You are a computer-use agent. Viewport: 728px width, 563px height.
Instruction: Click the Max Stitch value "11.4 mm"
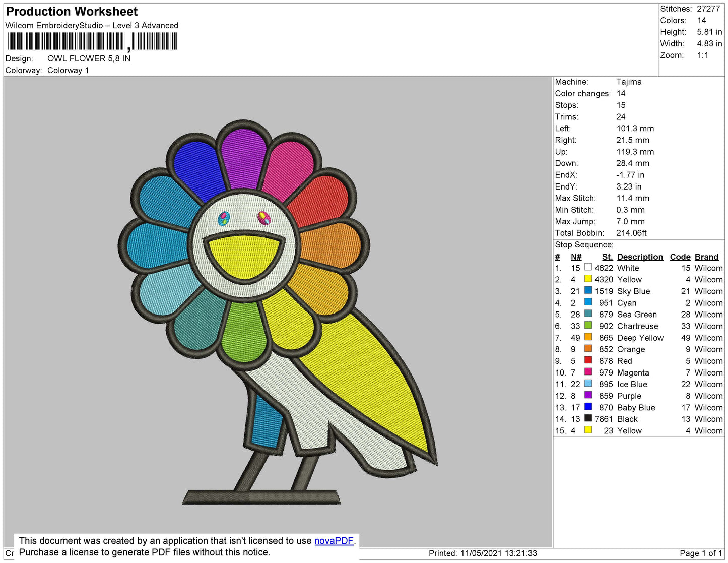coord(633,198)
